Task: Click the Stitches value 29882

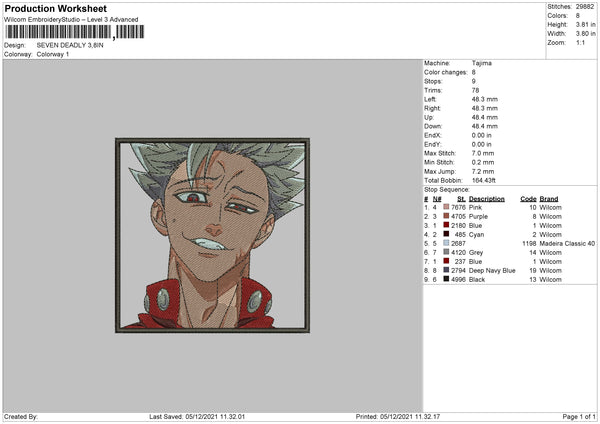Action: pos(585,7)
